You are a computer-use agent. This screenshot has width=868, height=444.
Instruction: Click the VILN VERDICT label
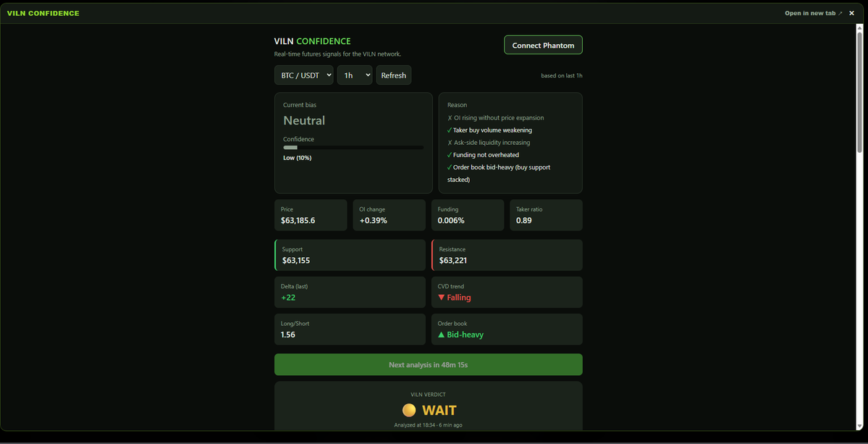[x=429, y=394]
